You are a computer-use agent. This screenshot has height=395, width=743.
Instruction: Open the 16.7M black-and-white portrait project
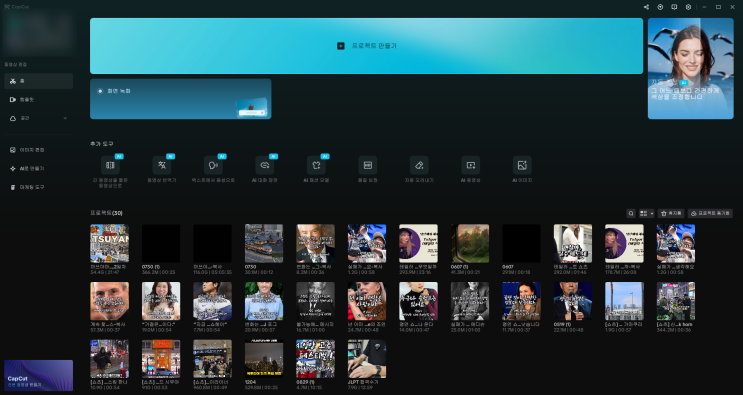pyautogui.click(x=316, y=301)
